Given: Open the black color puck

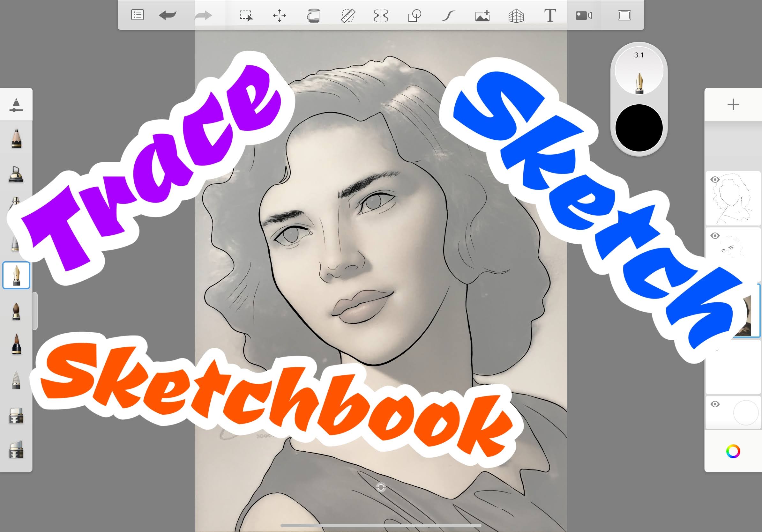Looking at the screenshot, I should click(x=639, y=128).
